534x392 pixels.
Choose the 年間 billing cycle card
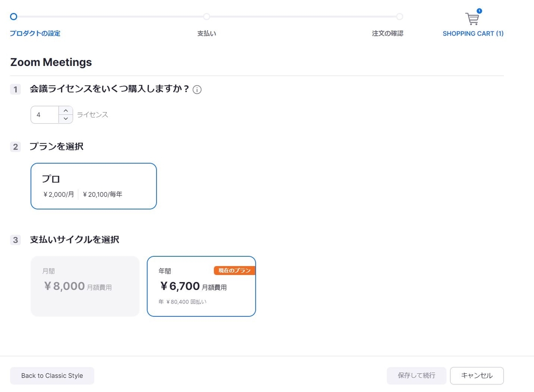click(201, 286)
